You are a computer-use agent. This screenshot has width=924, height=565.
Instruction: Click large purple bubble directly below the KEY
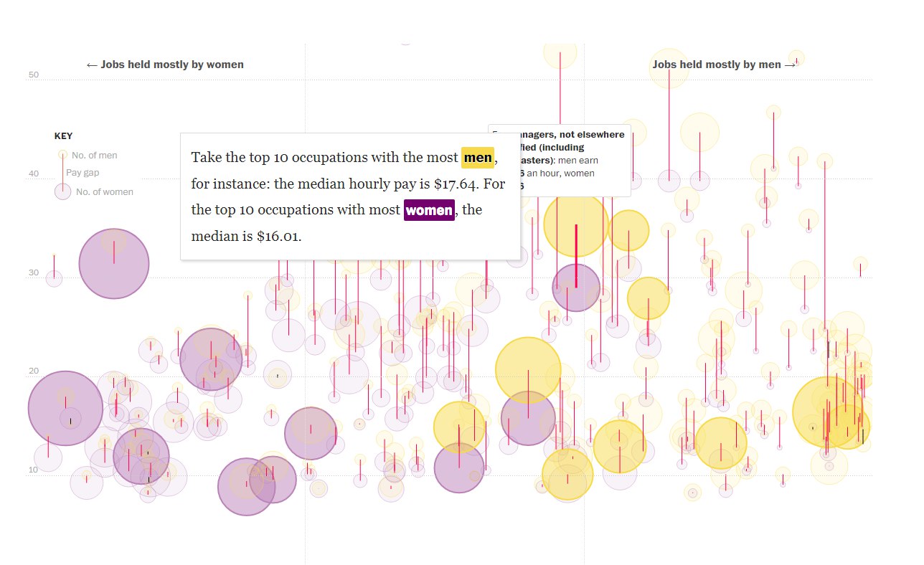[x=113, y=264]
